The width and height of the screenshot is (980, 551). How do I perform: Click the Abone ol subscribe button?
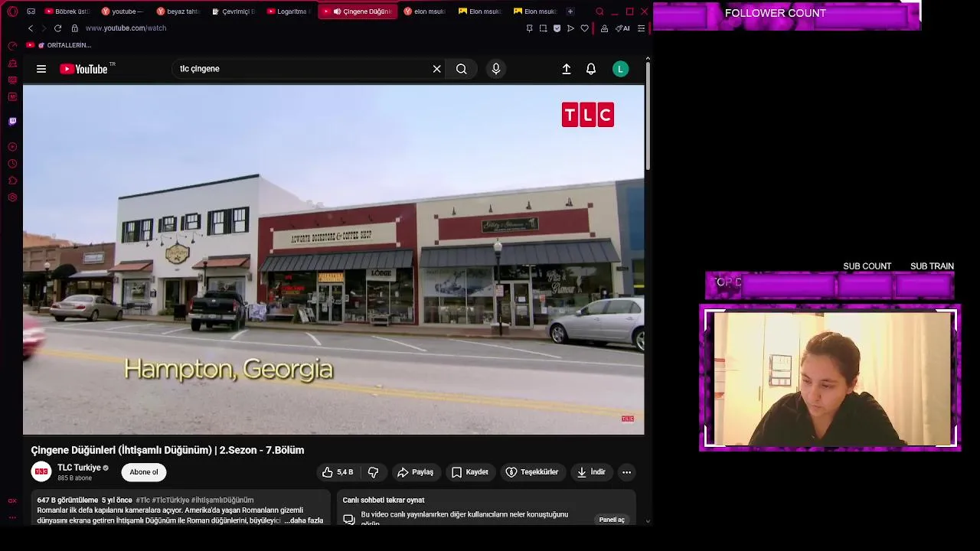[144, 472]
